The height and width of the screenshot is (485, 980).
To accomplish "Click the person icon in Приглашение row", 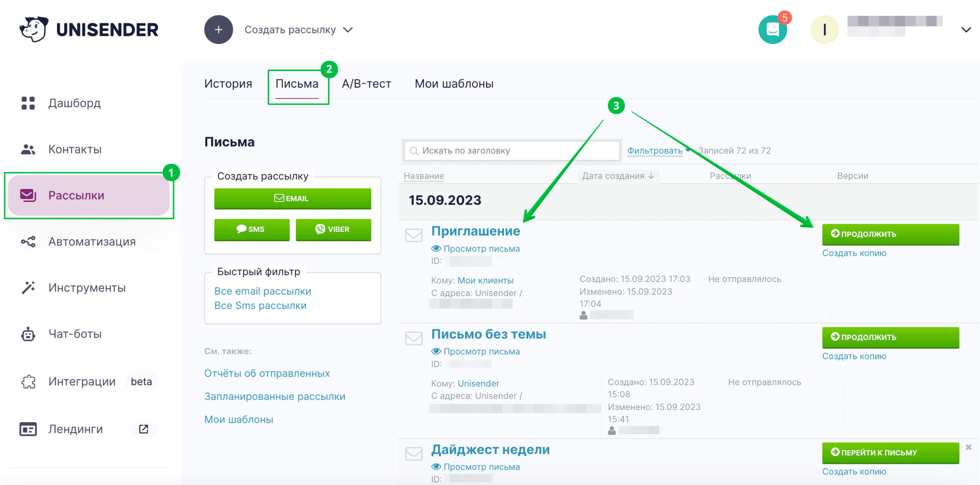I will pyautogui.click(x=583, y=315).
